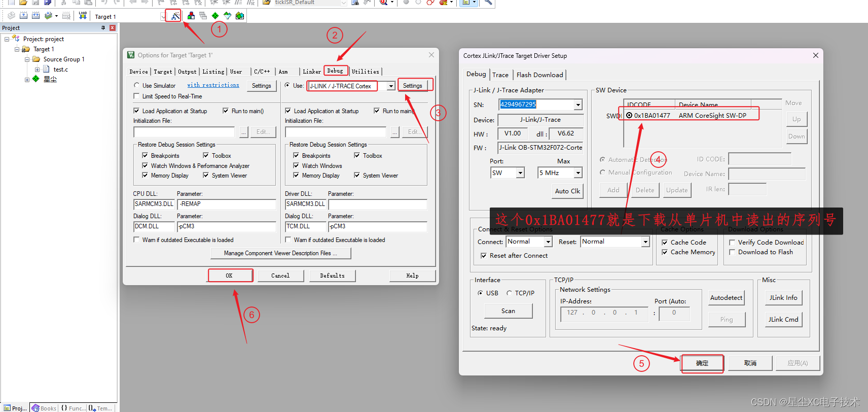Click the Stop Build icon
This screenshot has height=412, width=868.
click(66, 16)
